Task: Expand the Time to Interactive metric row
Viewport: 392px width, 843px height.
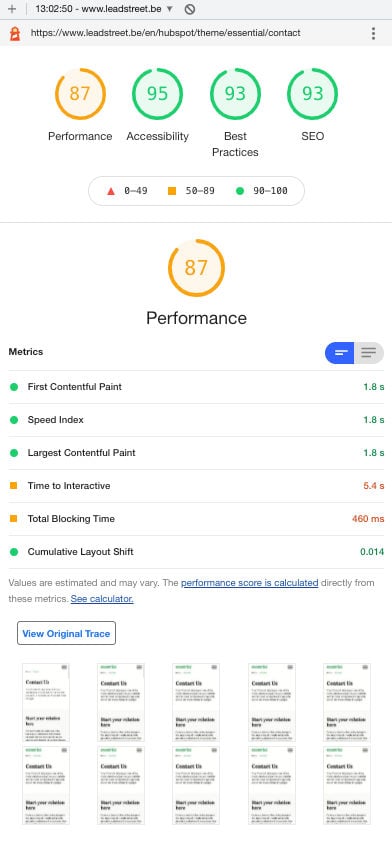Action: pyautogui.click(x=196, y=486)
